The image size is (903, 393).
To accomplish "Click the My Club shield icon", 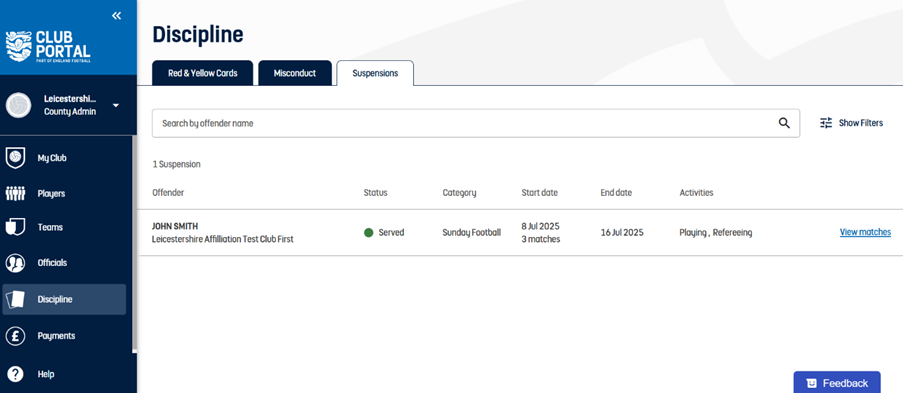I will pyautogui.click(x=15, y=157).
